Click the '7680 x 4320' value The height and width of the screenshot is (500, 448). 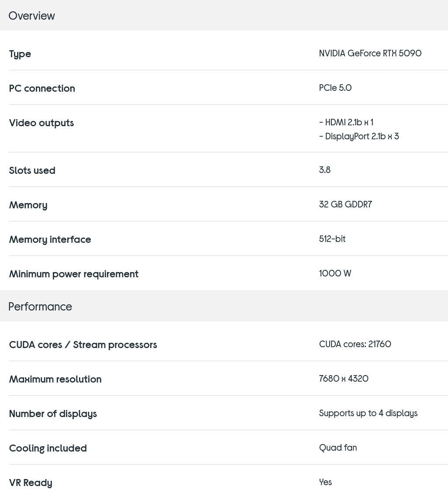[x=344, y=379]
